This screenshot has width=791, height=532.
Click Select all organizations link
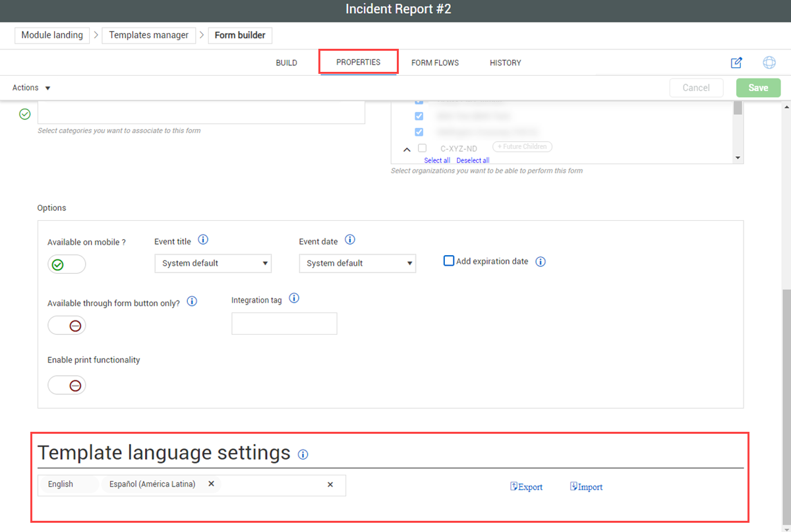coord(437,160)
